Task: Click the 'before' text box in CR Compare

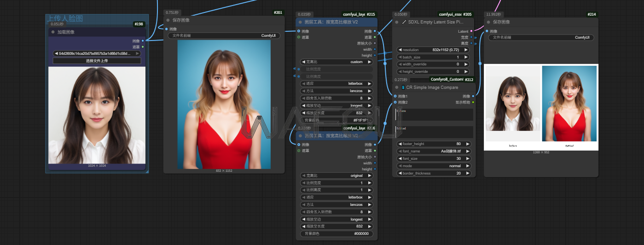Action: (x=434, y=115)
